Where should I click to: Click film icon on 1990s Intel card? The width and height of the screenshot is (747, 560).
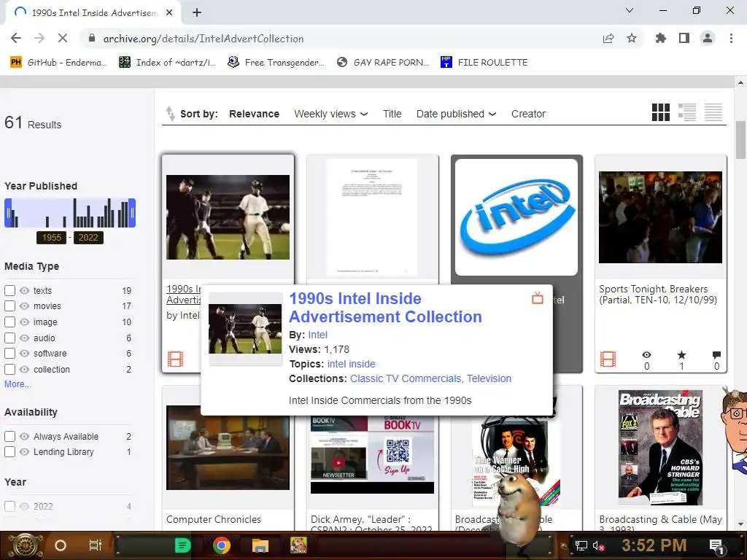point(175,359)
